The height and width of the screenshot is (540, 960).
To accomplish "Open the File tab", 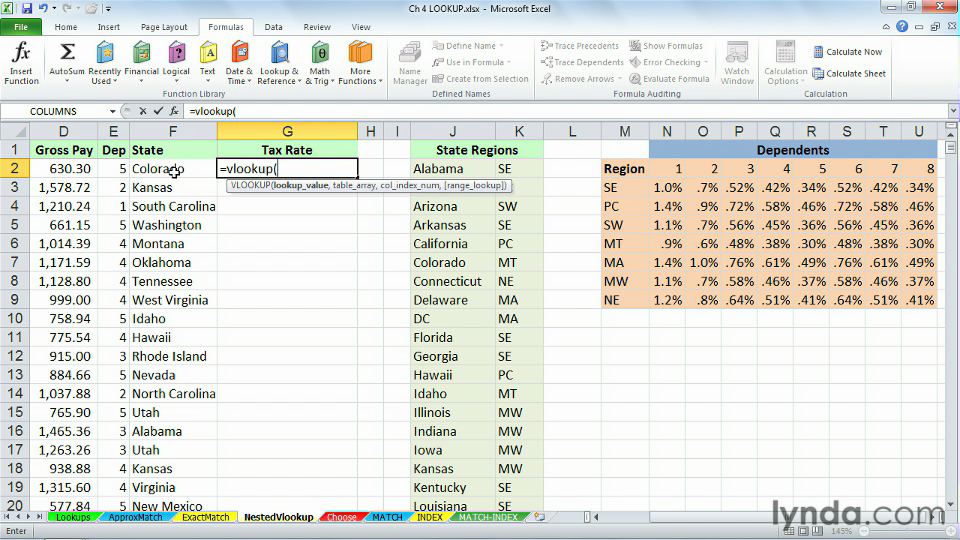I will point(21,27).
